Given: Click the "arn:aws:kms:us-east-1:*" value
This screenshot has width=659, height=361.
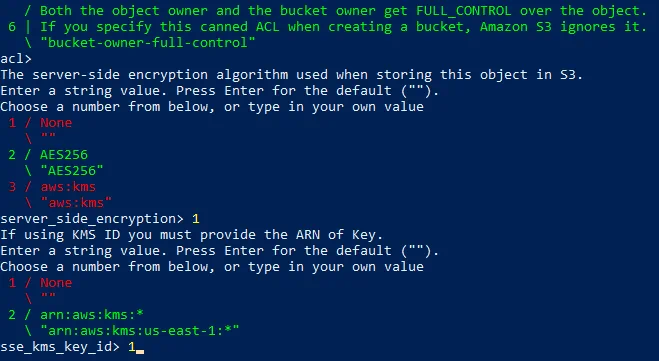Looking at the screenshot, I should click(140, 331).
